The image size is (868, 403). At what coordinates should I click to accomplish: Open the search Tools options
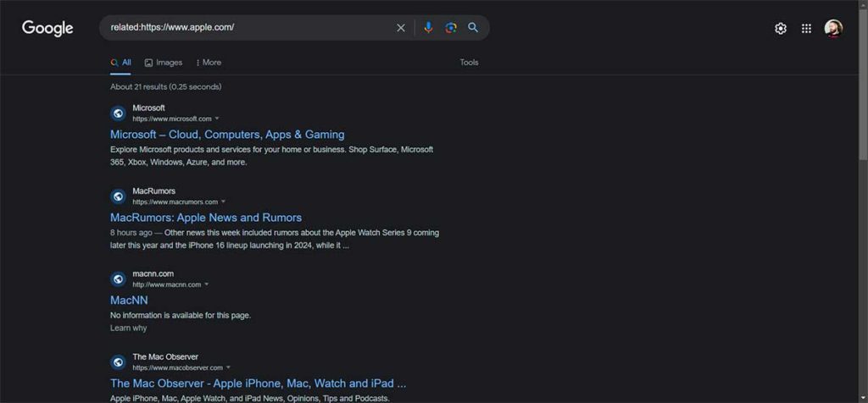[469, 63]
